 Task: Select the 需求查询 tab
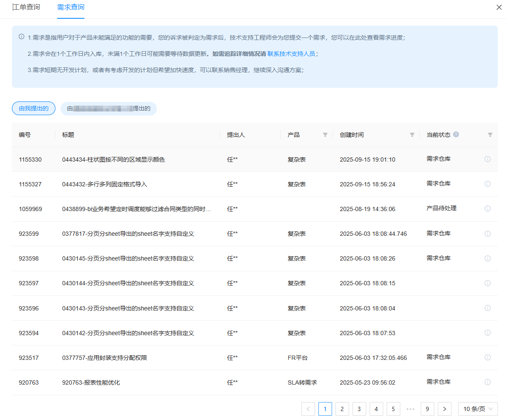tap(71, 7)
